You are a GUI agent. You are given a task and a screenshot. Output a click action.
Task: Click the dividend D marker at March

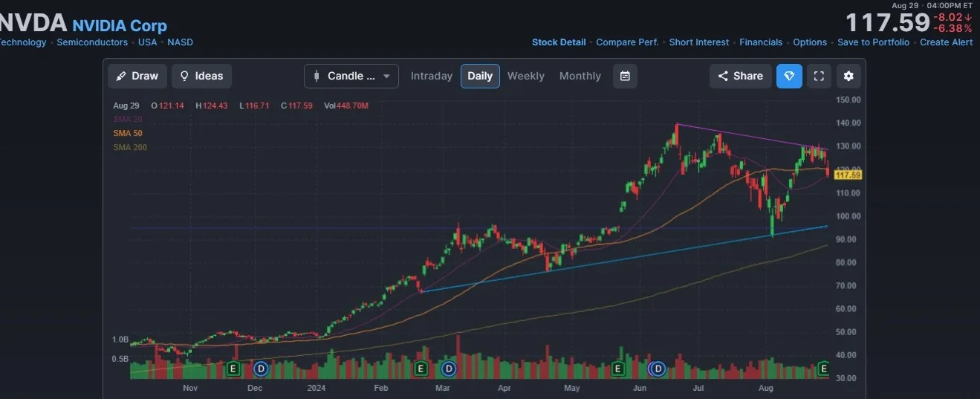(x=449, y=368)
